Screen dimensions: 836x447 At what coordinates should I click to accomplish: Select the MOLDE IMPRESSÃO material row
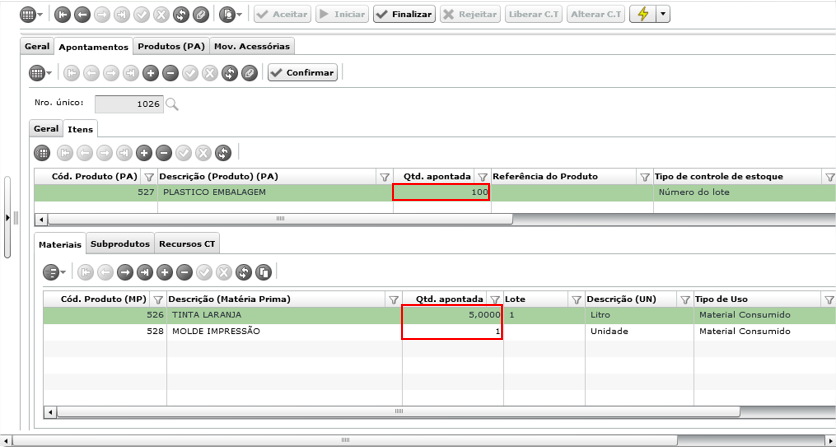(x=439, y=331)
